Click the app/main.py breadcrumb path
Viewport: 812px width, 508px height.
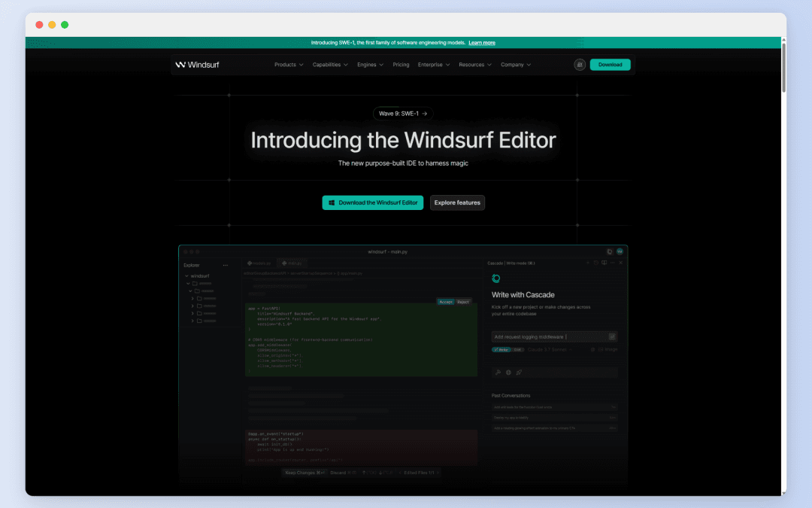352,273
